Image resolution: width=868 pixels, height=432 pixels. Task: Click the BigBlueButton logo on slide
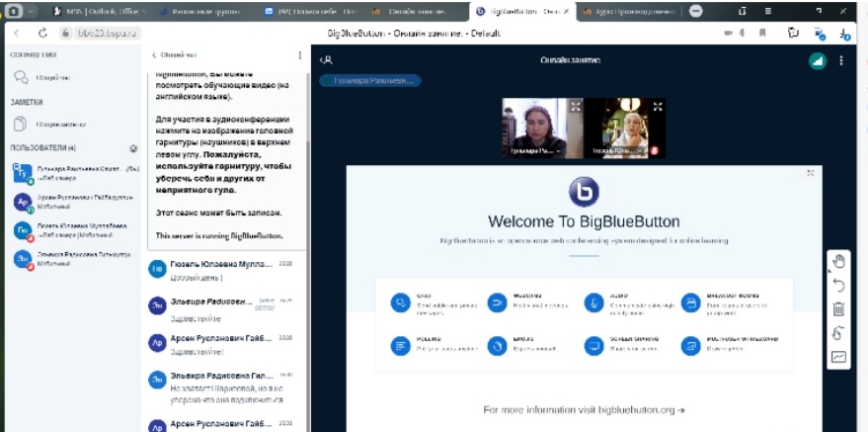[x=585, y=191]
